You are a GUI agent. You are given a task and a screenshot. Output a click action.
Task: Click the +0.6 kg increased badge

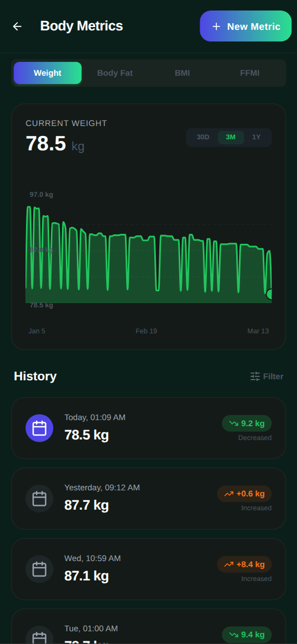tap(244, 494)
